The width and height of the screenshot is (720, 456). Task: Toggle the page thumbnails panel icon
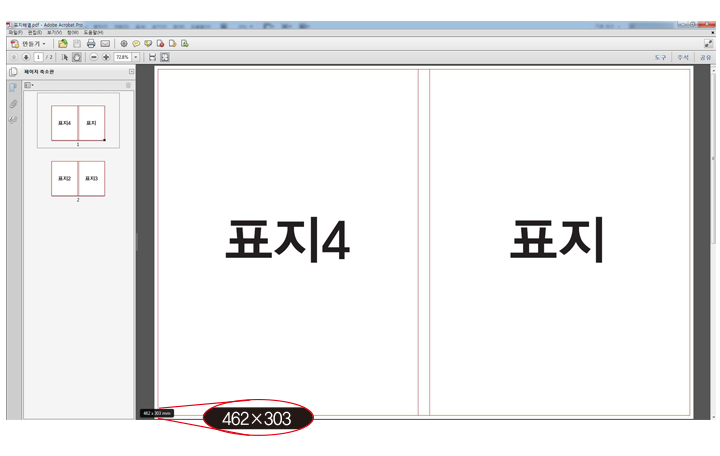coord(13,88)
